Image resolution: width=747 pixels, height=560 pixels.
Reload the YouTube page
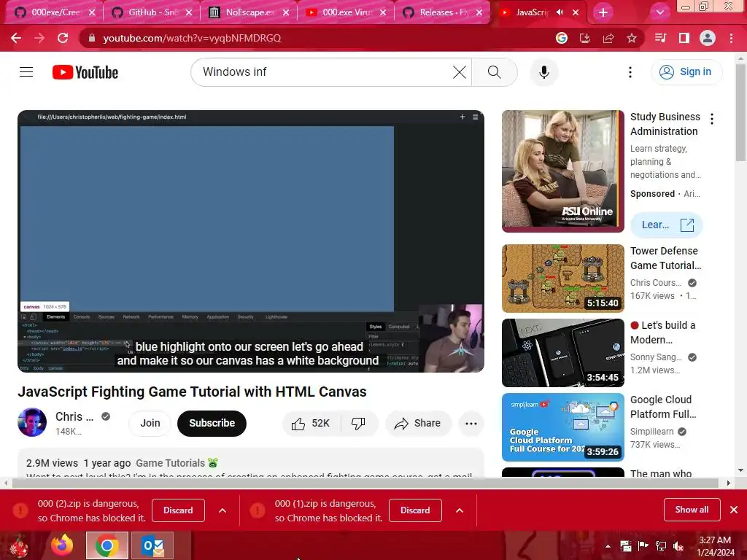click(x=63, y=38)
